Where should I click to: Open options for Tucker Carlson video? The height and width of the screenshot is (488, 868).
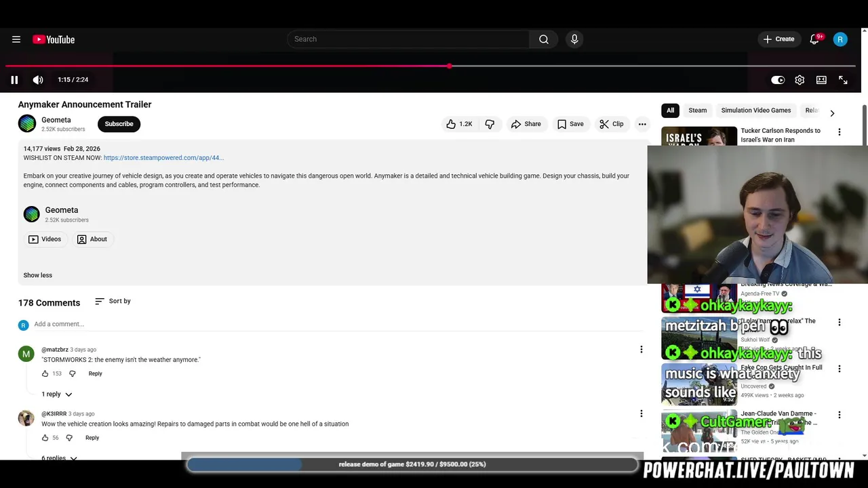[840, 132]
